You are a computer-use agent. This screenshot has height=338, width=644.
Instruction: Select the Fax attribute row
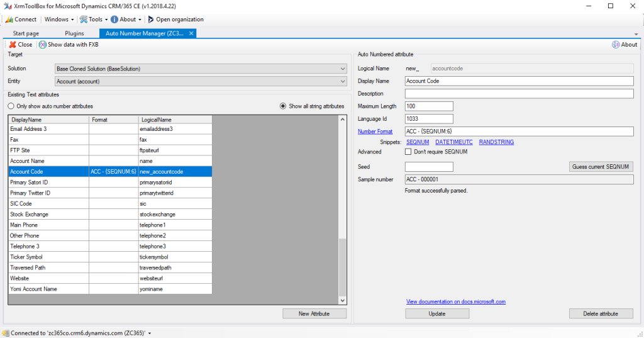click(110, 139)
